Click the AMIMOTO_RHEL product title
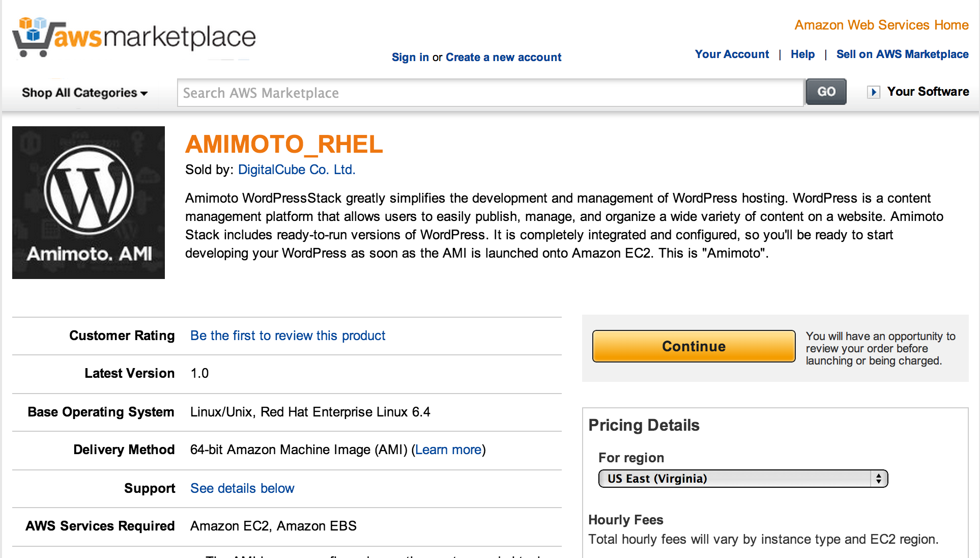The image size is (980, 558). tap(284, 144)
